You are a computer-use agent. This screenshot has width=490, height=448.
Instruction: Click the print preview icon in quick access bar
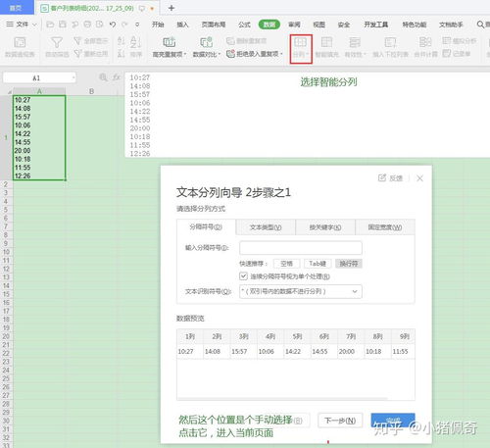(100, 25)
